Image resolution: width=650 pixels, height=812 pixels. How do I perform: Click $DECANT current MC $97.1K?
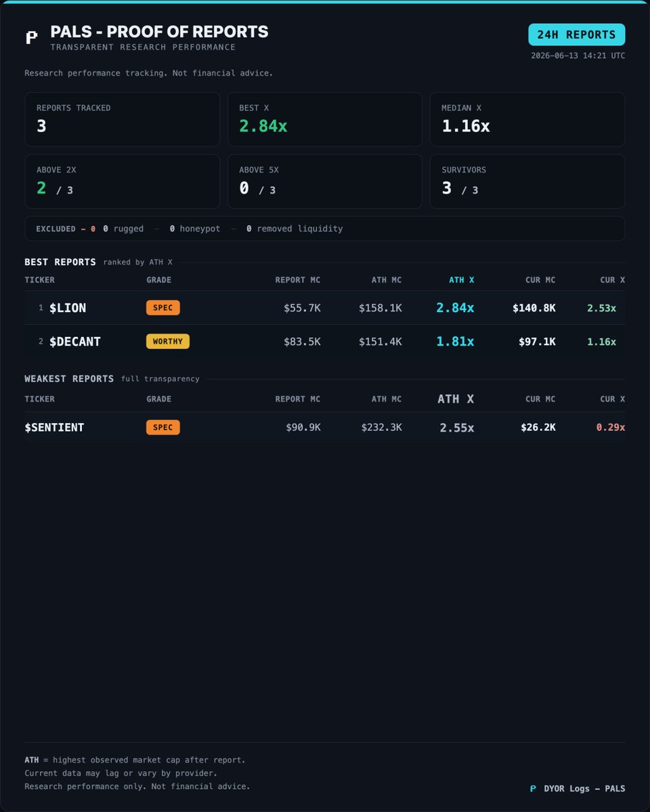click(x=537, y=342)
